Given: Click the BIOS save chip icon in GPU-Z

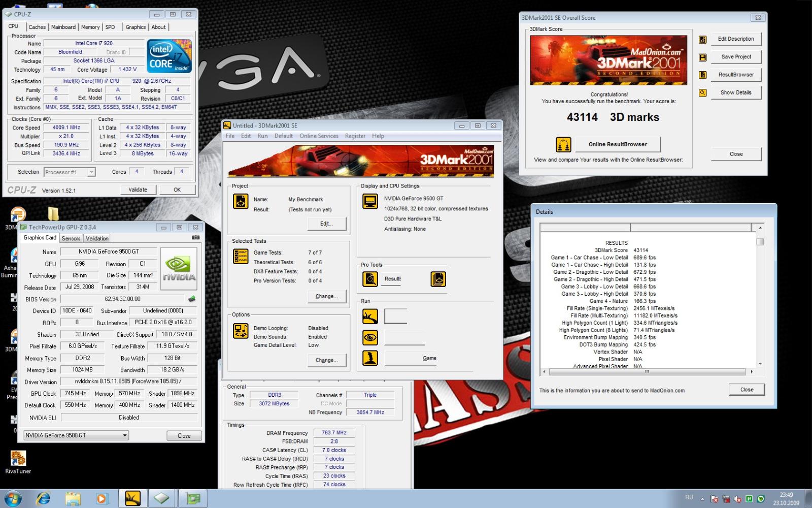Looking at the screenshot, I should (192, 299).
